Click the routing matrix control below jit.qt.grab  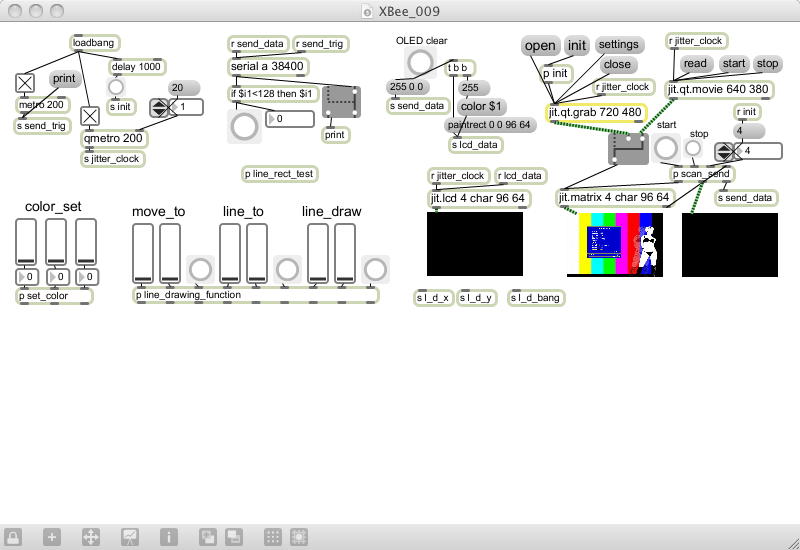click(x=628, y=149)
